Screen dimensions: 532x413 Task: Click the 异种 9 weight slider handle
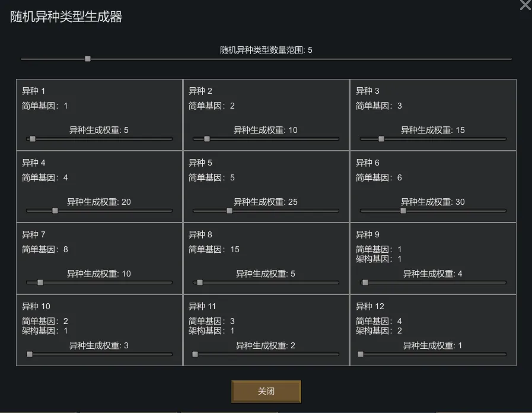pos(365,282)
